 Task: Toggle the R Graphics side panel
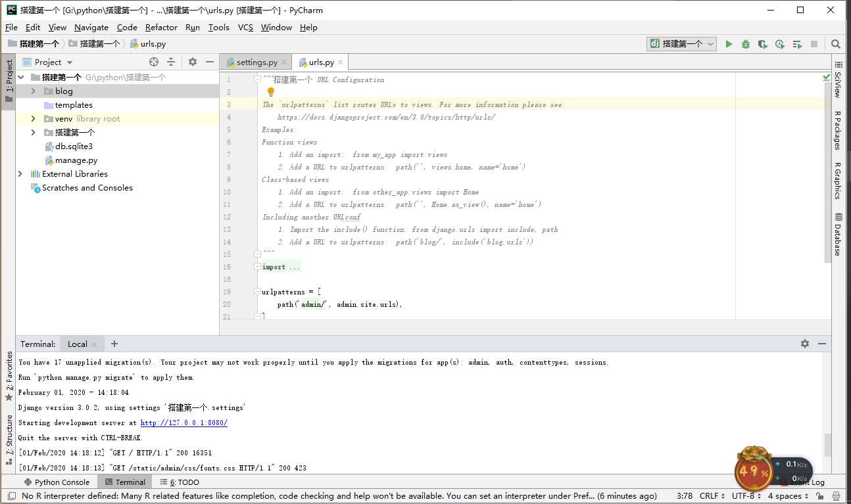pyautogui.click(x=838, y=181)
